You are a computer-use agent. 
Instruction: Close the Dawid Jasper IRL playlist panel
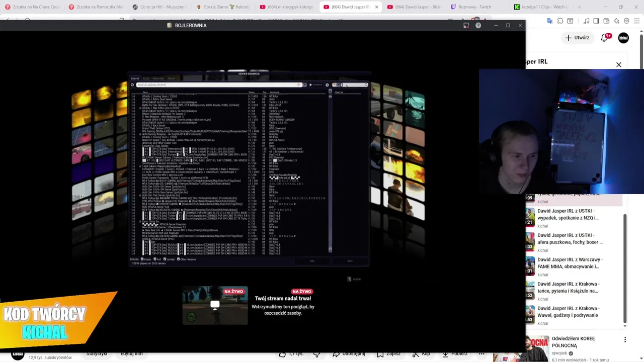tap(619, 65)
